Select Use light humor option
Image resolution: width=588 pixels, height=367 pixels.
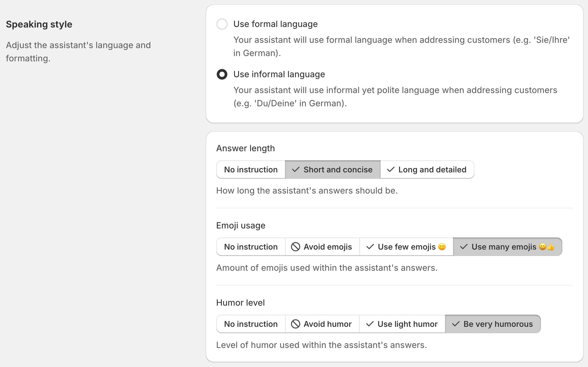coord(402,324)
